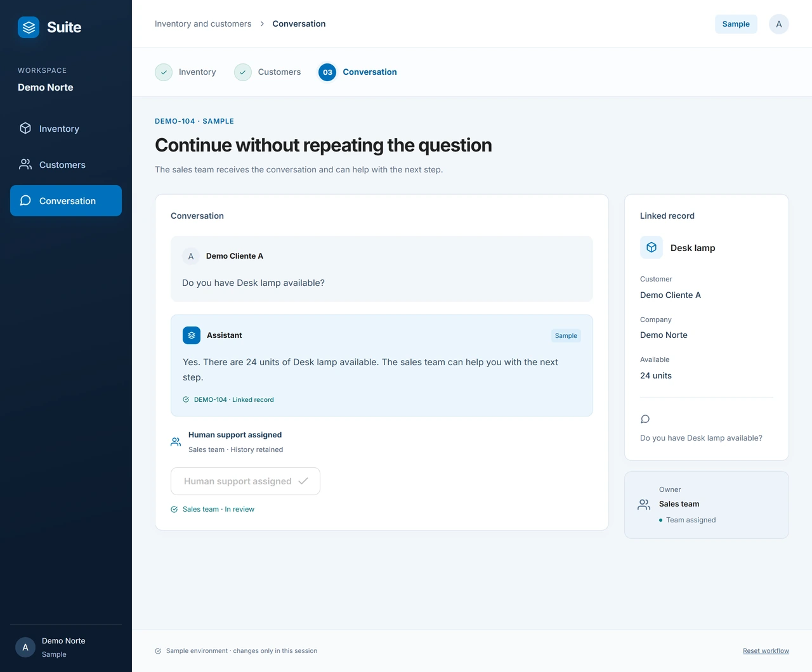Screen dimensions: 812x672
Task: Click the checkmark on Human support button
Action: tap(303, 481)
